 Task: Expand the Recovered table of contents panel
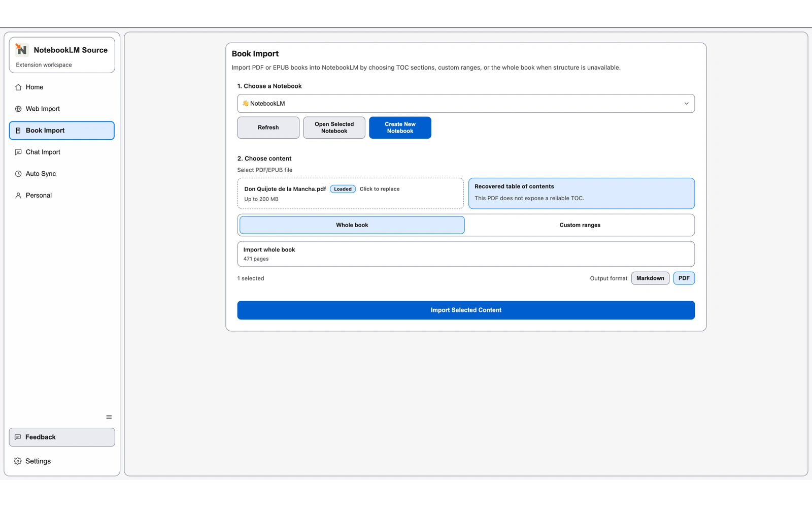pyautogui.click(x=581, y=193)
